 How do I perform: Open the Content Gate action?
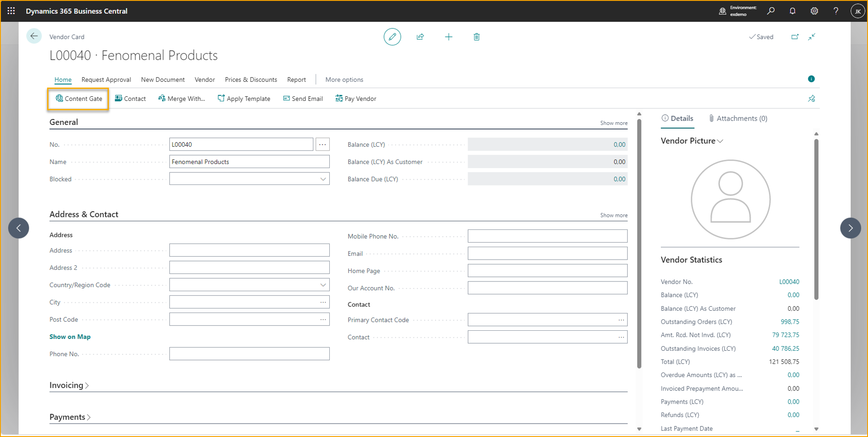[79, 99]
